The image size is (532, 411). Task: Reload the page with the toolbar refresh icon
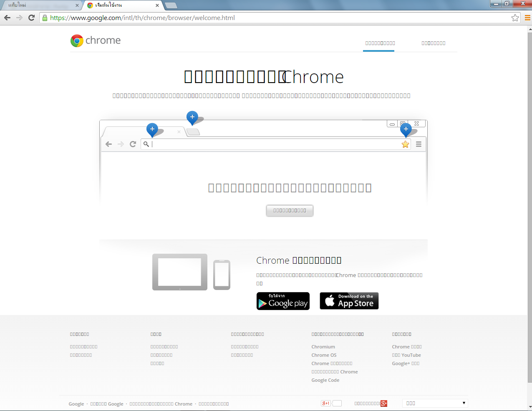pyautogui.click(x=31, y=18)
